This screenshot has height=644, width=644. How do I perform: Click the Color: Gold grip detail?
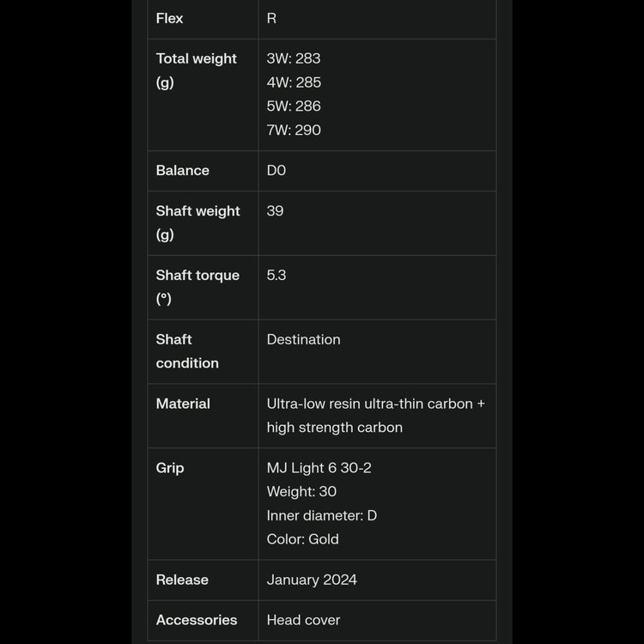pyautogui.click(x=302, y=539)
